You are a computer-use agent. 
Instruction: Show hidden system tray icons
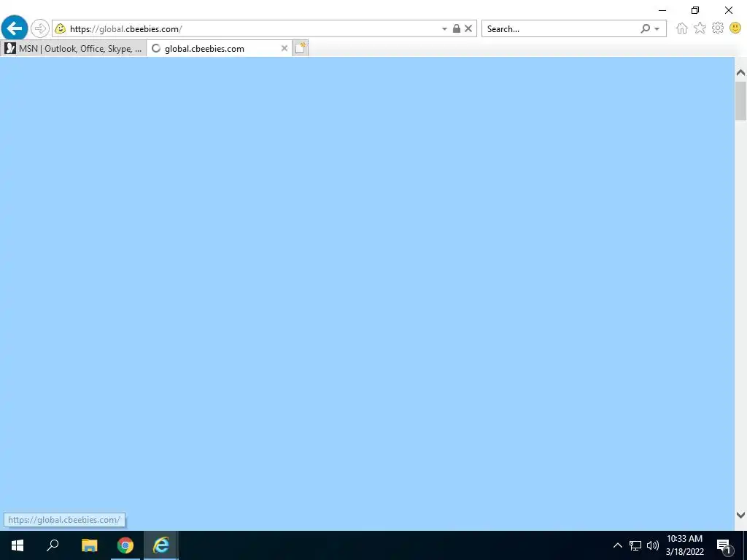617,545
